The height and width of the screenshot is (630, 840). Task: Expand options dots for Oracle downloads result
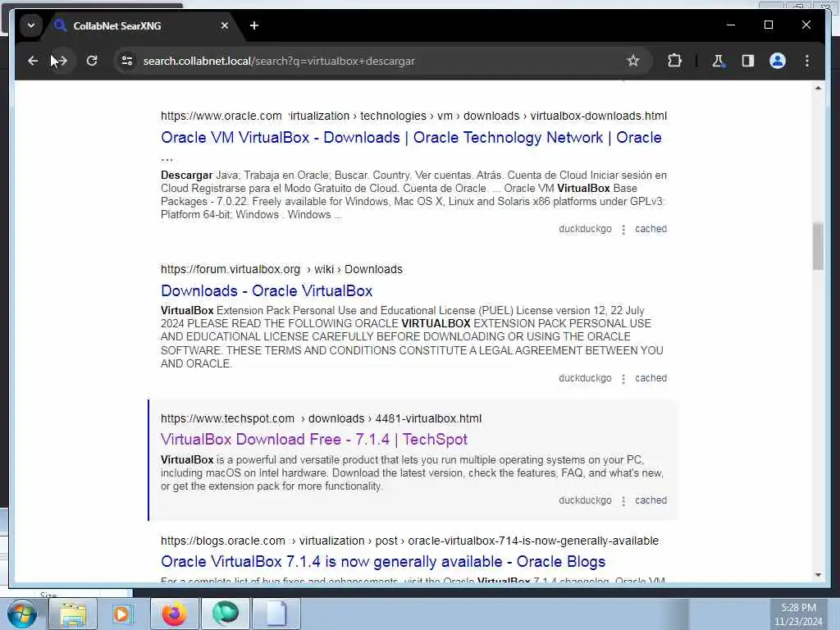click(x=623, y=230)
